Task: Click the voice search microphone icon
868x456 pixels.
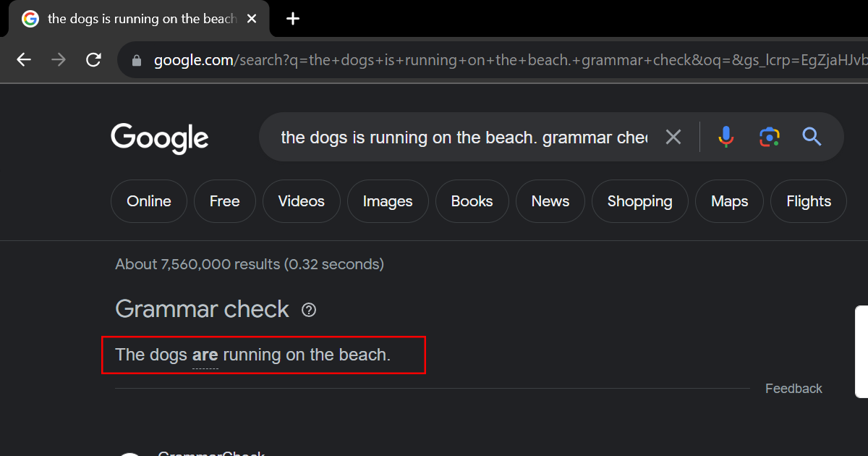Action: tap(726, 137)
